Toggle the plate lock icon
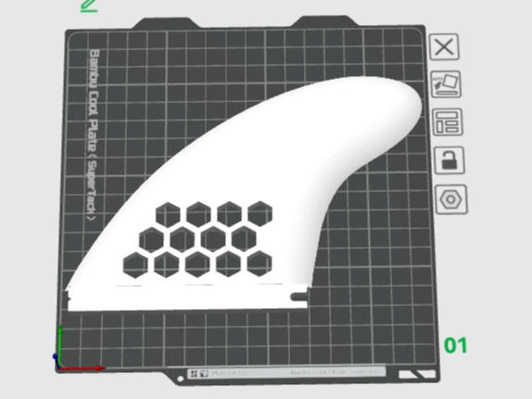The height and width of the screenshot is (399, 532). tap(450, 161)
